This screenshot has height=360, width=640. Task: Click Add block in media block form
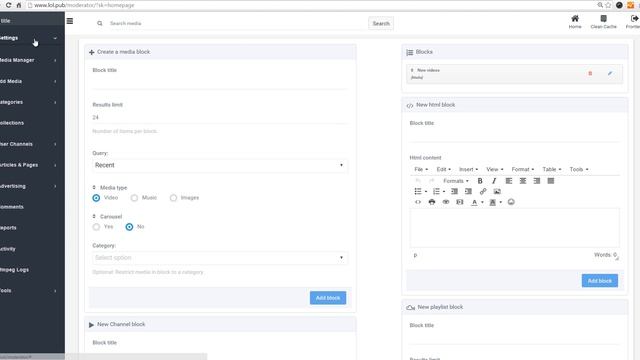tap(328, 298)
